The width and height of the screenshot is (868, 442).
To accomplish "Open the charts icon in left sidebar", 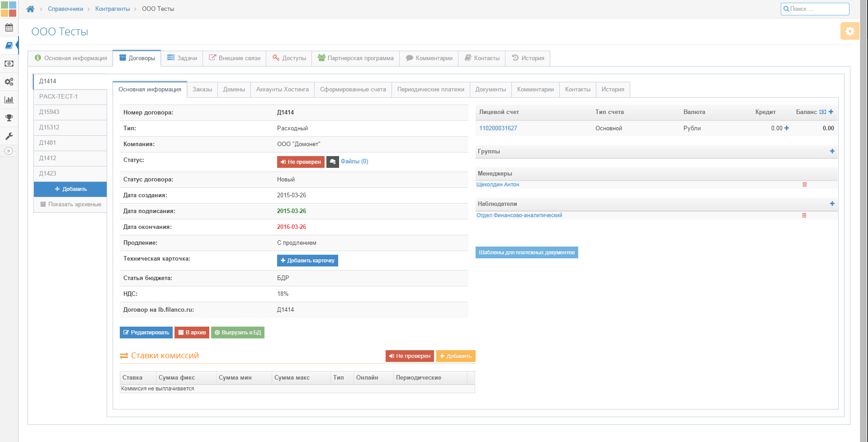I will pyautogui.click(x=9, y=100).
